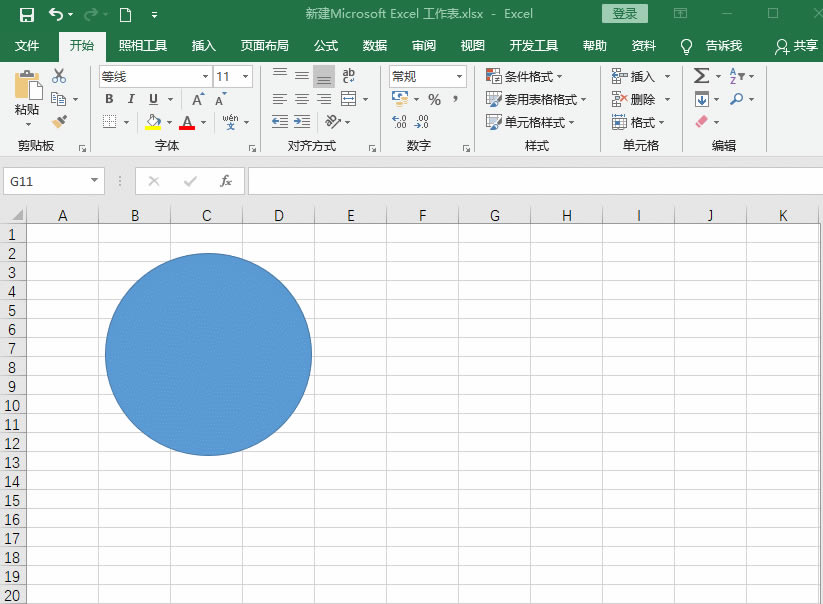Click the 登录 sign-in button
The height and width of the screenshot is (604, 823).
[x=624, y=14]
